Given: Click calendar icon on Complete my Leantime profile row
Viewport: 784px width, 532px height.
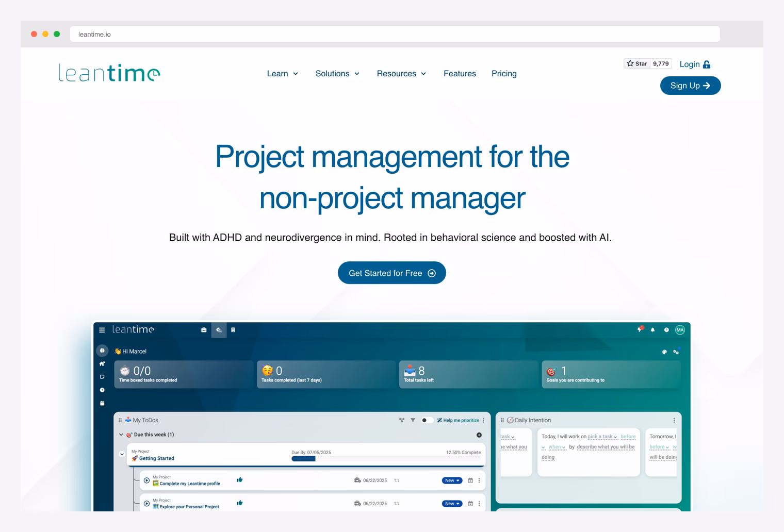Looking at the screenshot, I should coord(470,480).
